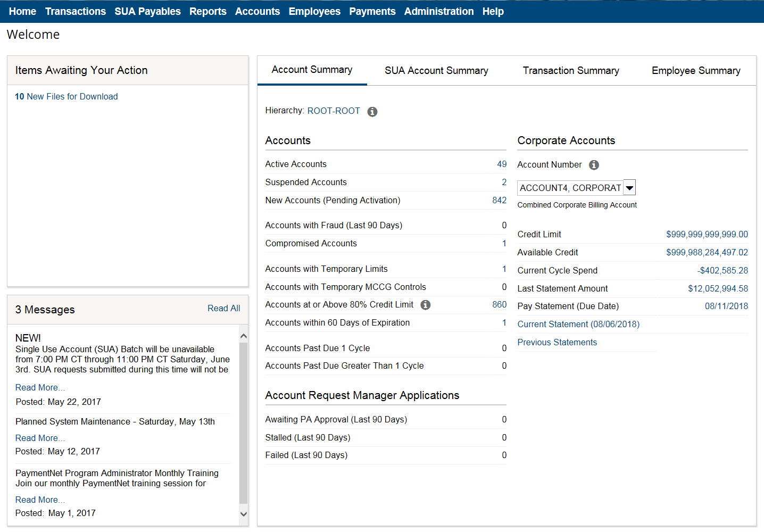764x532 pixels.
Task: Click the 842 New Accounts pending count
Action: point(499,200)
